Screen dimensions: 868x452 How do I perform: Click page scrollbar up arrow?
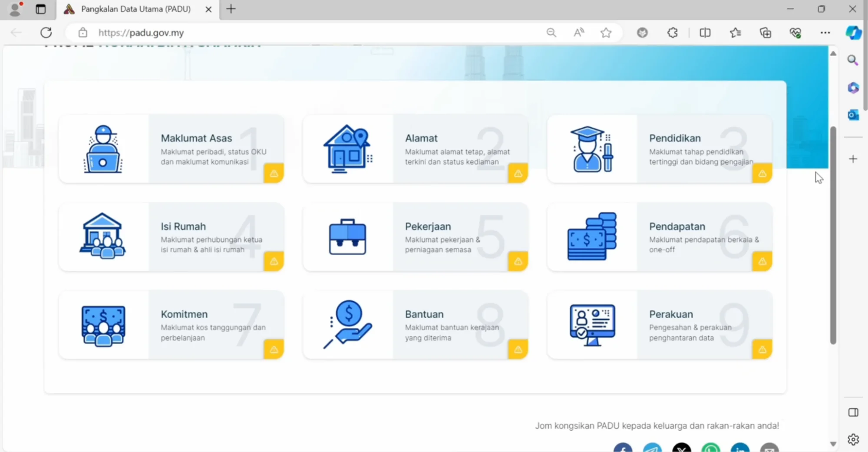833,53
